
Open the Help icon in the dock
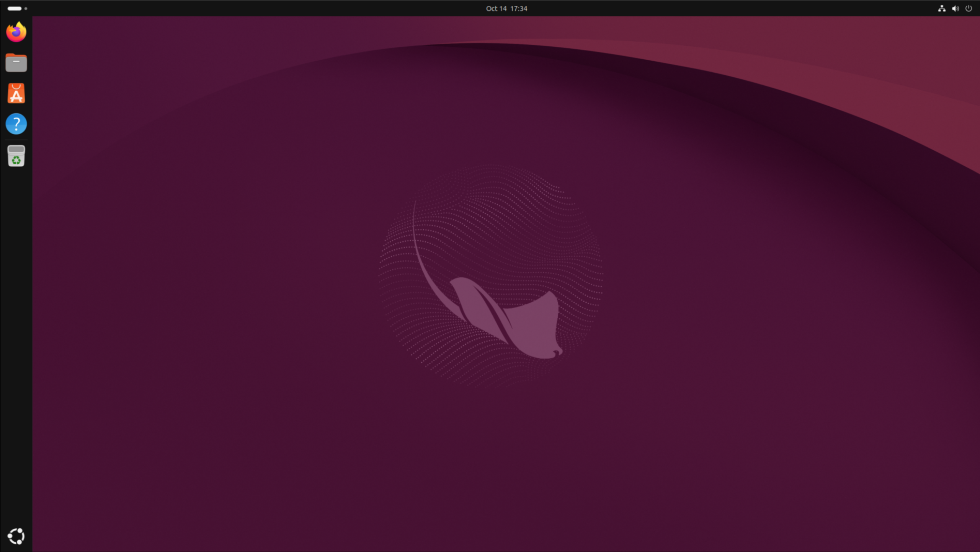tap(16, 124)
